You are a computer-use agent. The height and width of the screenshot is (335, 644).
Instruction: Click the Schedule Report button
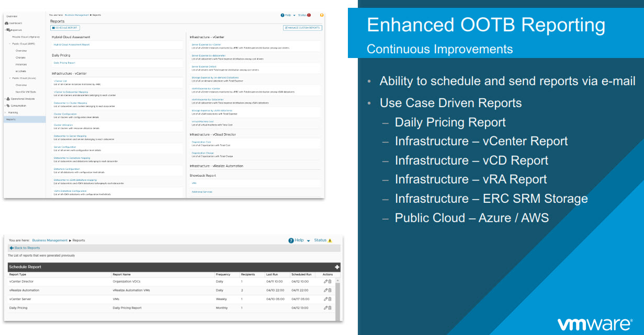pyautogui.click(x=65, y=28)
